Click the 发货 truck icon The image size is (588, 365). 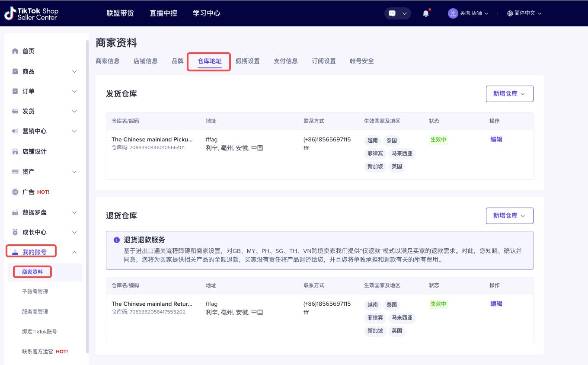[15, 111]
